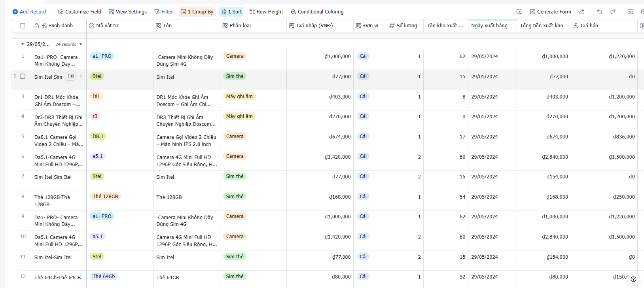The image size is (644, 288).
Task: Select the Ngày xuất hàng column header
Action: (x=492, y=26)
